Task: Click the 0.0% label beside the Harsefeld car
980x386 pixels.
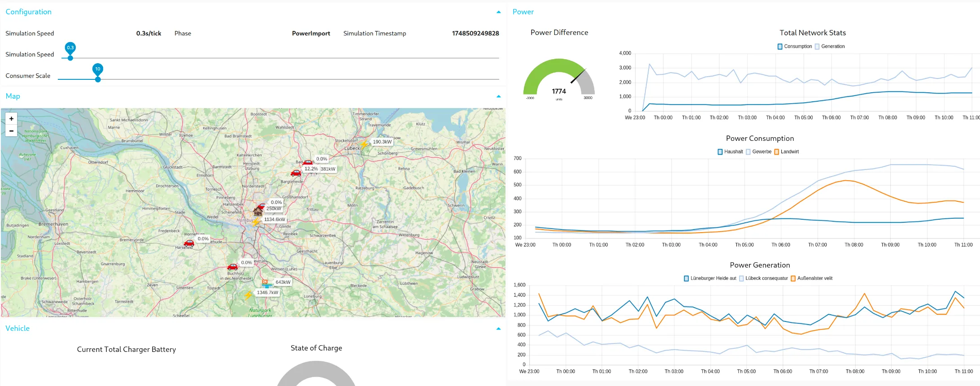Action: pos(203,239)
